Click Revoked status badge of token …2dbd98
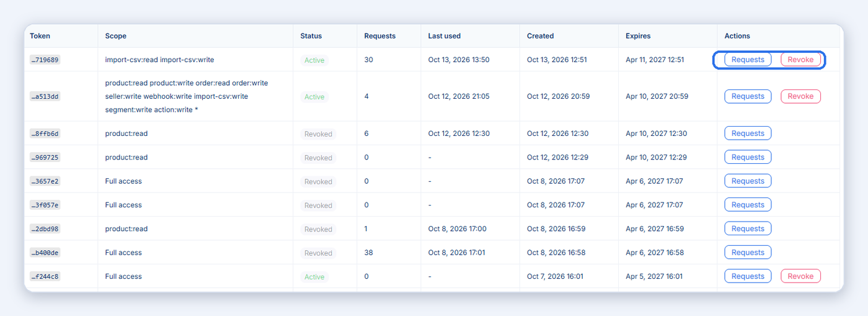This screenshot has height=316, width=868. click(x=318, y=229)
